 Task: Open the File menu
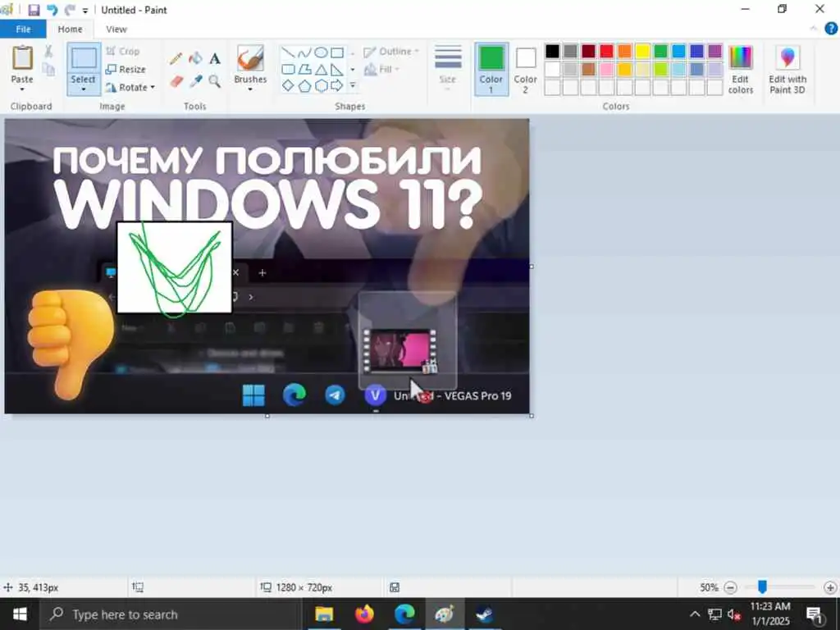[23, 29]
